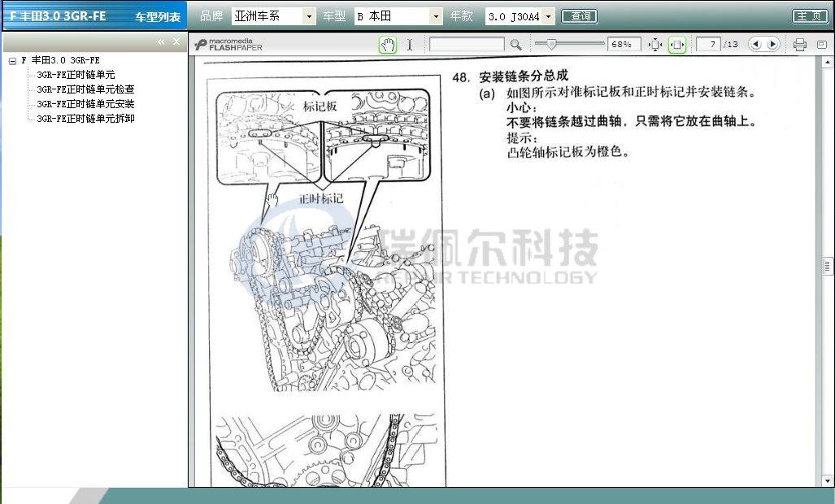Viewport: 835px width, 504px height.
Task: Collapse the F 丰田3.0 3GR-FE tree node
Action: (x=12, y=61)
